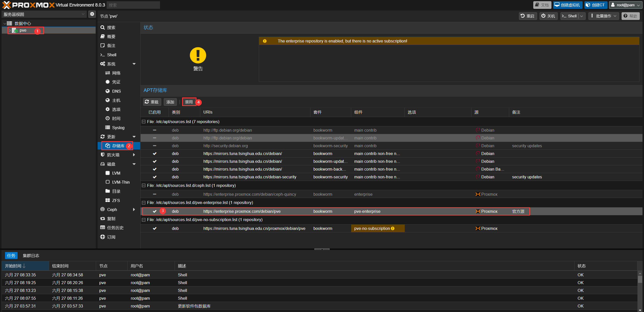Open the 时间 clock icon entry
This screenshot has height=312, width=644.
(108, 118)
